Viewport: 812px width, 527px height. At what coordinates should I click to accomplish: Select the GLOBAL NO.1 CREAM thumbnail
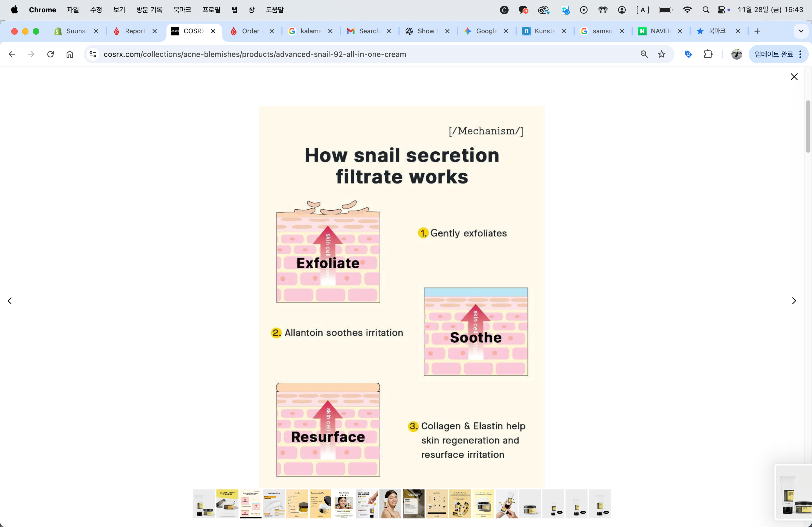point(227,504)
